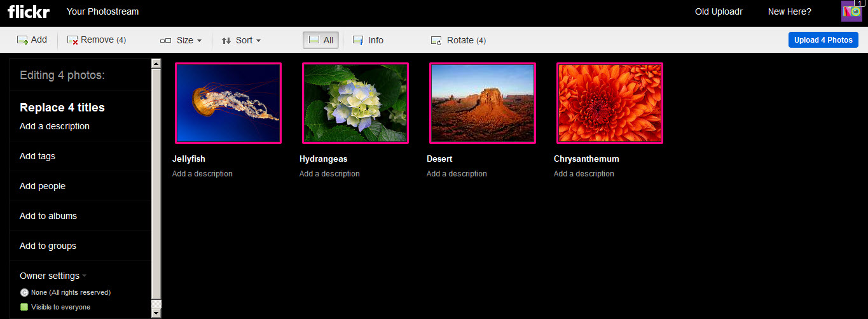Click the Sort arrows icon

226,40
